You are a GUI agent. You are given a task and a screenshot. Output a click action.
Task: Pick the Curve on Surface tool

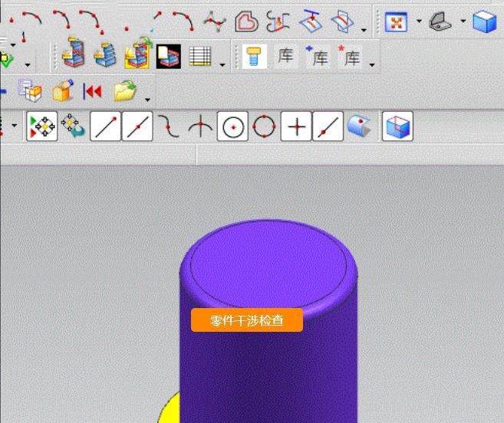click(x=278, y=22)
